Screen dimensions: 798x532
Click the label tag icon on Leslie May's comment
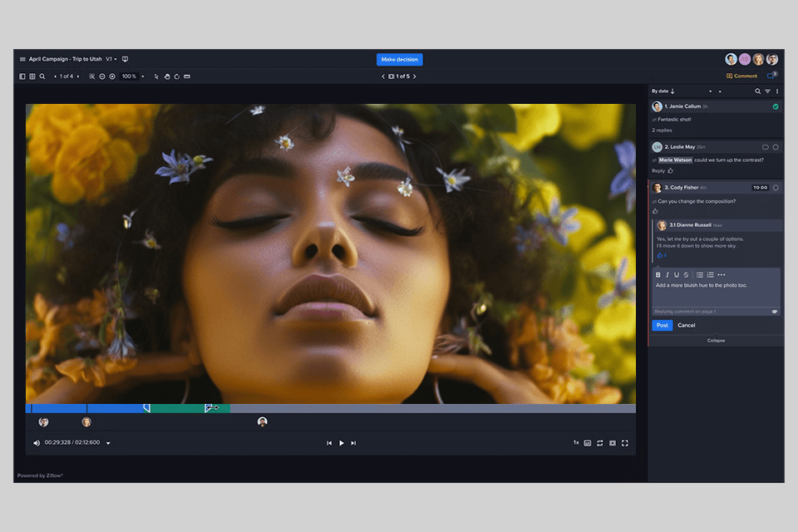[x=766, y=147]
